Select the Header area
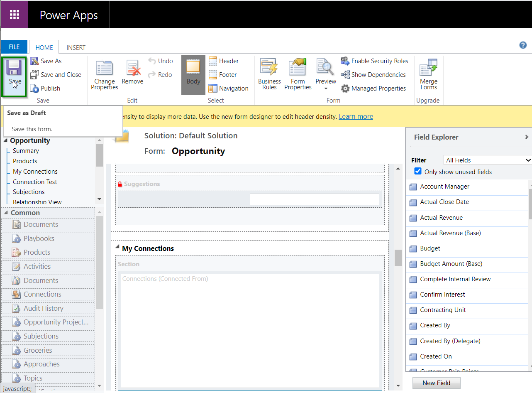This screenshot has width=532, height=393. pos(224,61)
